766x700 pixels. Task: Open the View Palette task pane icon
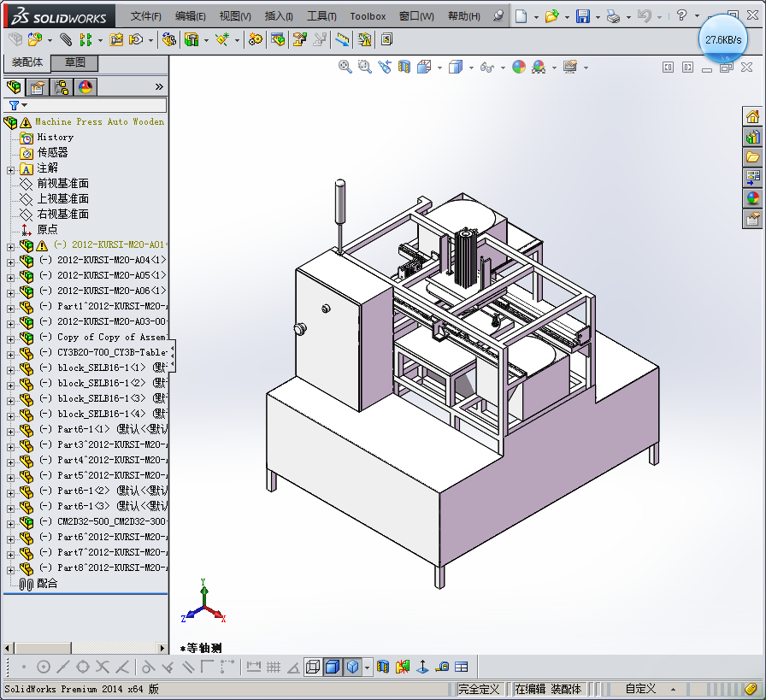(x=752, y=177)
